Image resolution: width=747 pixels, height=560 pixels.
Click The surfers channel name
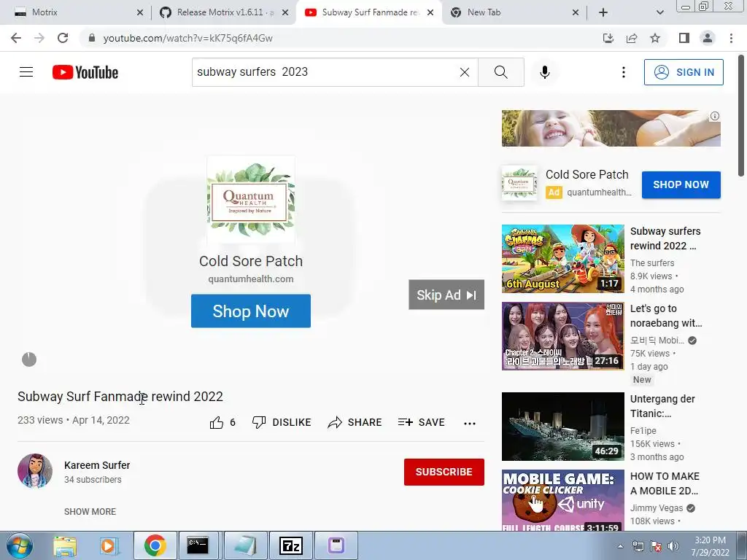[651, 262]
